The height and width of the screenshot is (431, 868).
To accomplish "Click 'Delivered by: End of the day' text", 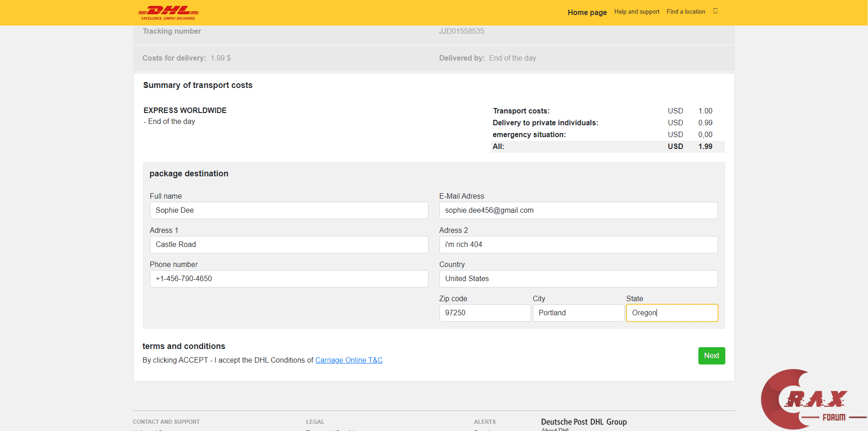I will (487, 58).
